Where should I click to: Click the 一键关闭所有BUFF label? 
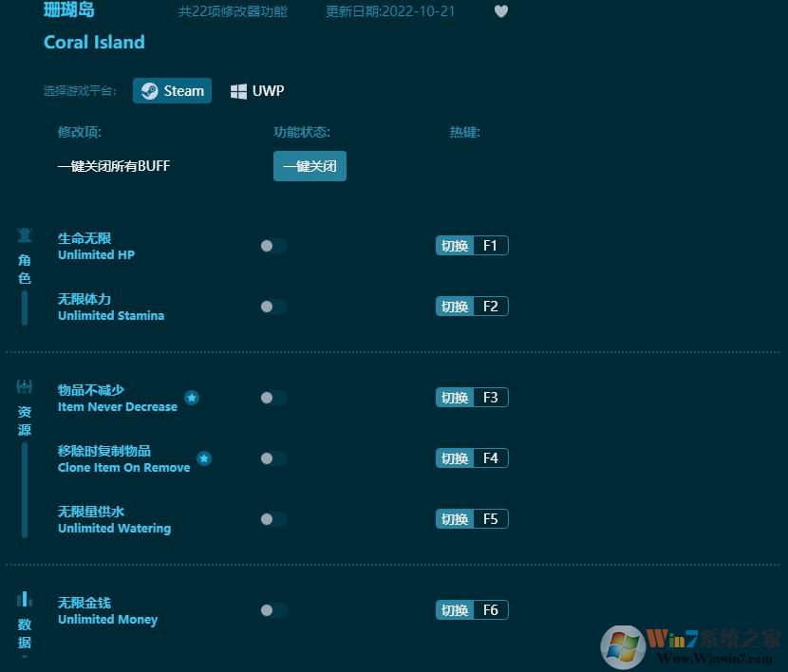pos(114,166)
